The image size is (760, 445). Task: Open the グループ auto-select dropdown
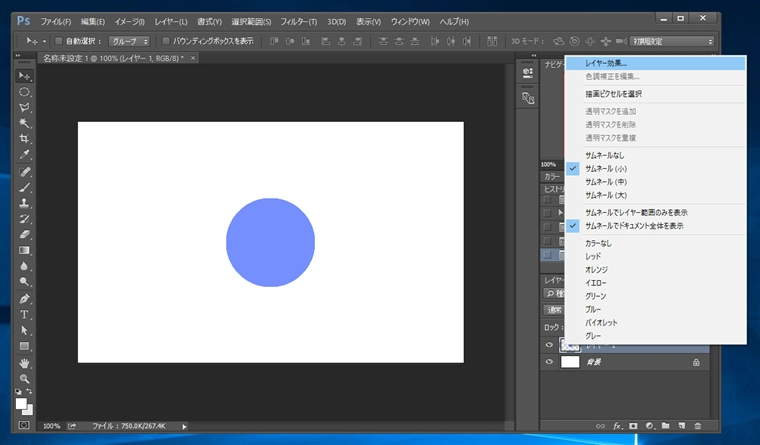coord(129,41)
